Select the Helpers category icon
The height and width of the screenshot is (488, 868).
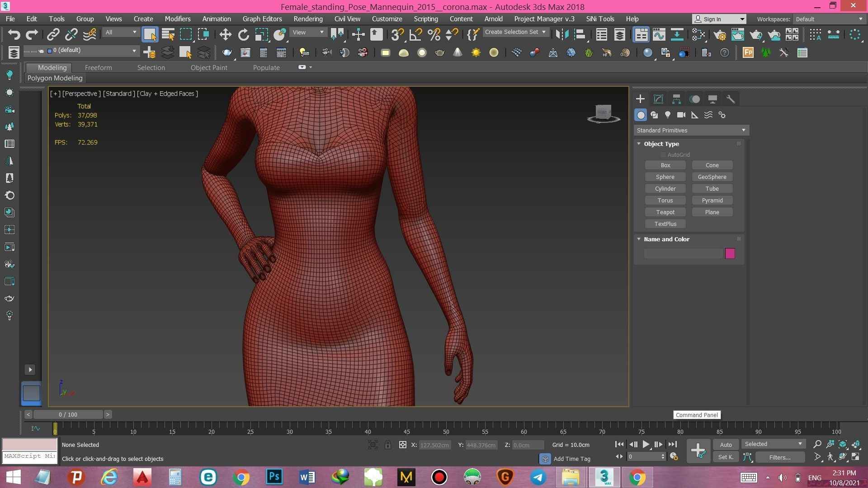click(695, 115)
